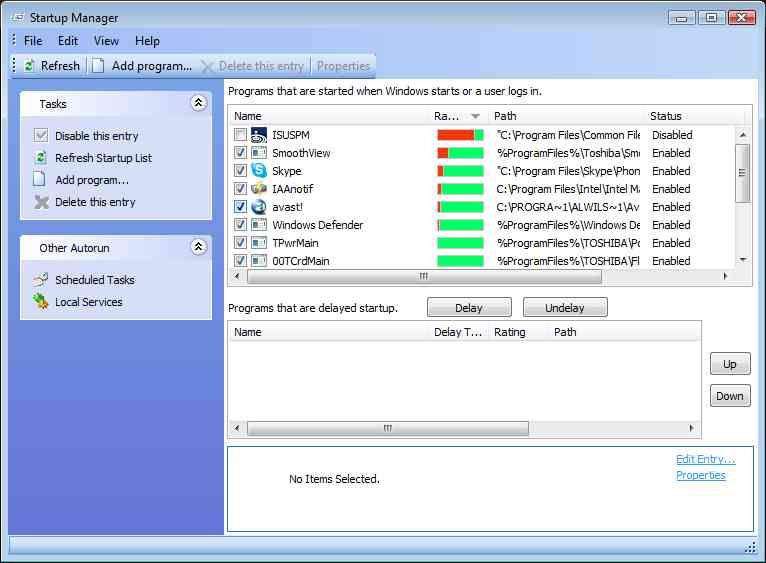Viewport: 766px width, 563px height.
Task: Click the SmoothView rating bar
Action: 460,153
